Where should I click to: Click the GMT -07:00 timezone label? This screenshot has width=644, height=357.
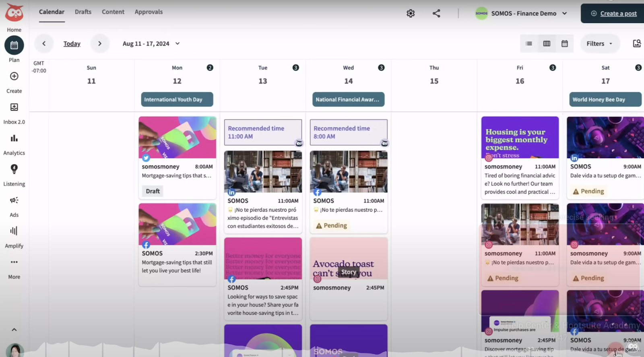(x=39, y=67)
